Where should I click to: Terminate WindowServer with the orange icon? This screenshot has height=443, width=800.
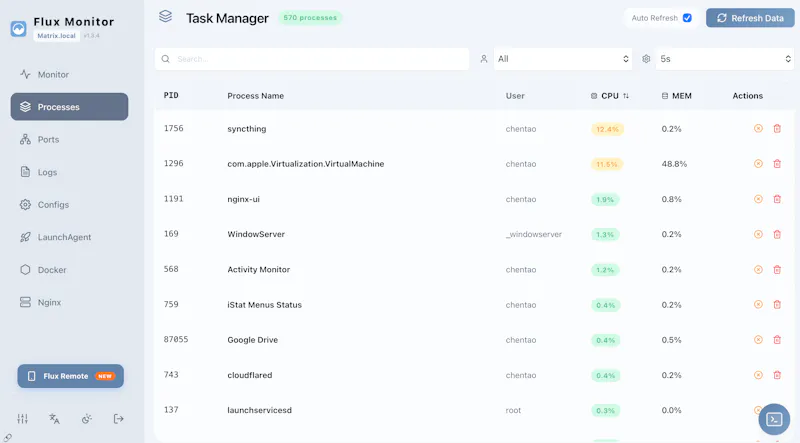click(758, 234)
